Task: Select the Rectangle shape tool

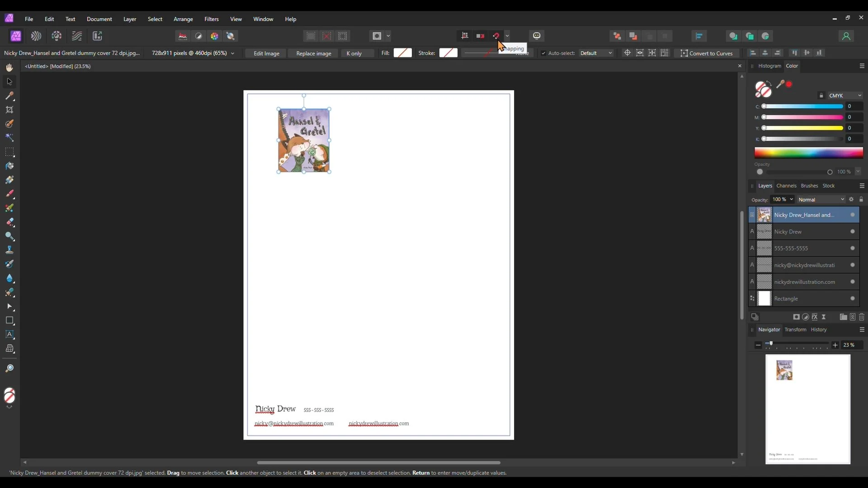Action: tap(9, 320)
